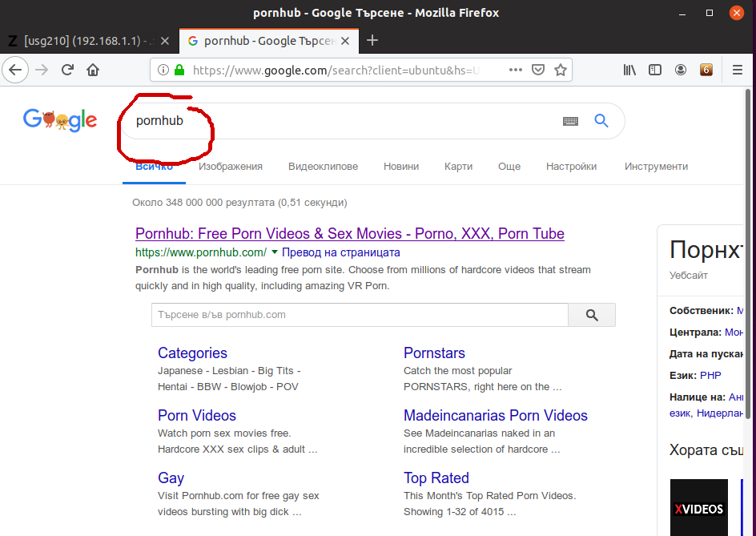Save page to Pocket

538,70
